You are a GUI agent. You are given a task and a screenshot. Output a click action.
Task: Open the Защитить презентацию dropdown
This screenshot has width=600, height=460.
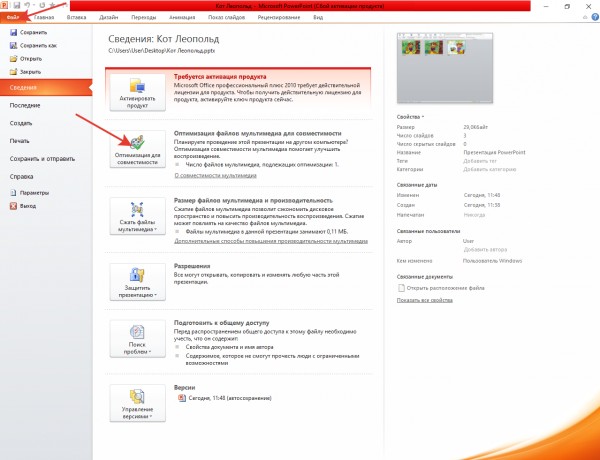tap(137, 282)
